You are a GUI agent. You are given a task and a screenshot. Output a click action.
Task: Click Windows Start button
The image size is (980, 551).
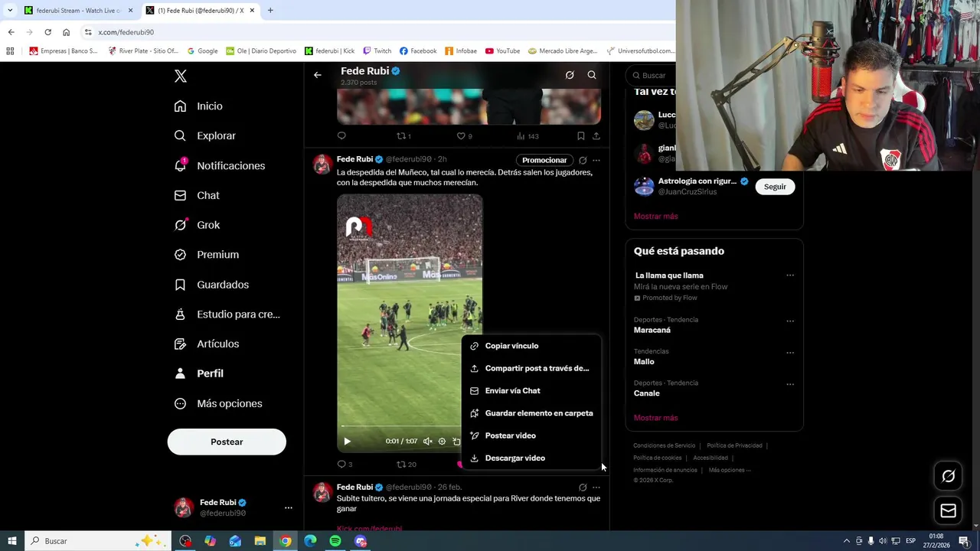point(11,541)
